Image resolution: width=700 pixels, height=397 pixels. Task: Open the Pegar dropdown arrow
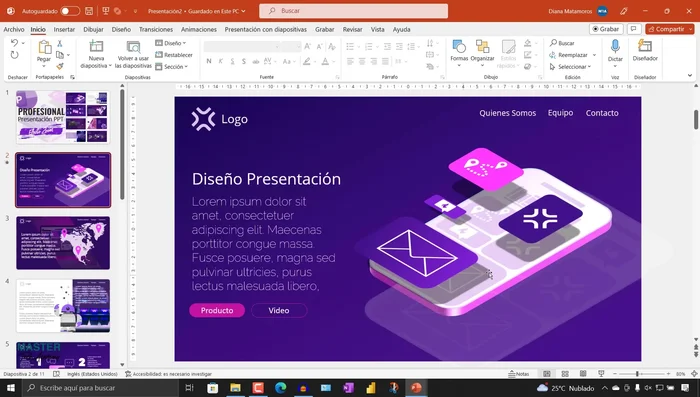pos(44,66)
